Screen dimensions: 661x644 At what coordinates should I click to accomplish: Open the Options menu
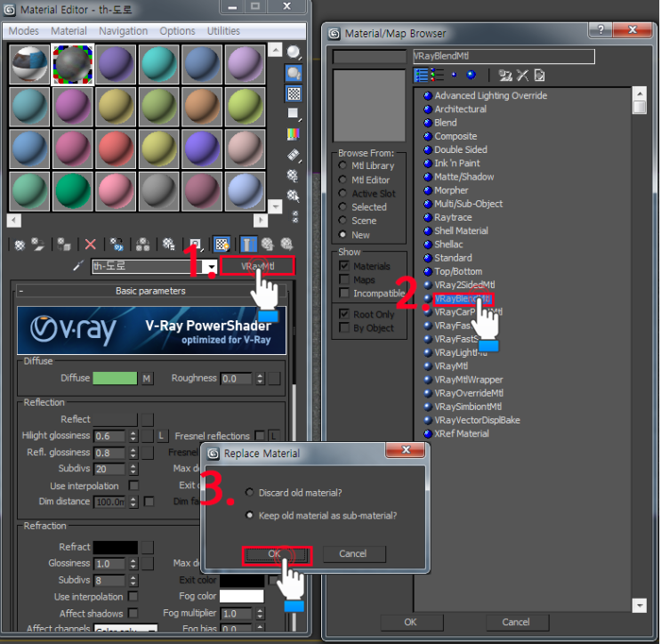tap(177, 31)
